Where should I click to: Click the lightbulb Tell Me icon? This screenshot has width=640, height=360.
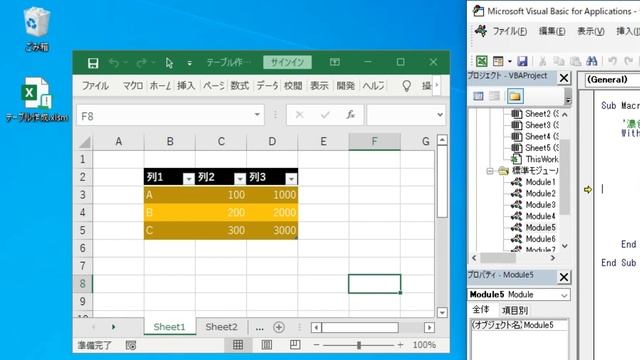[407, 86]
